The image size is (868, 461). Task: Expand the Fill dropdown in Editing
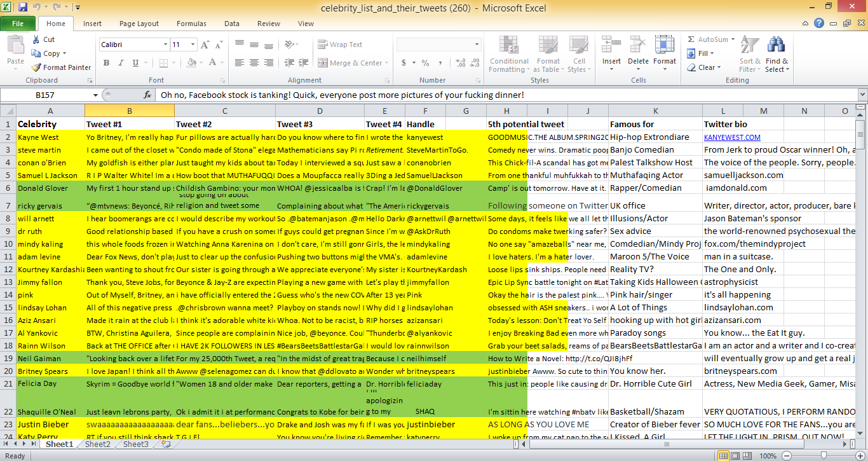712,53
